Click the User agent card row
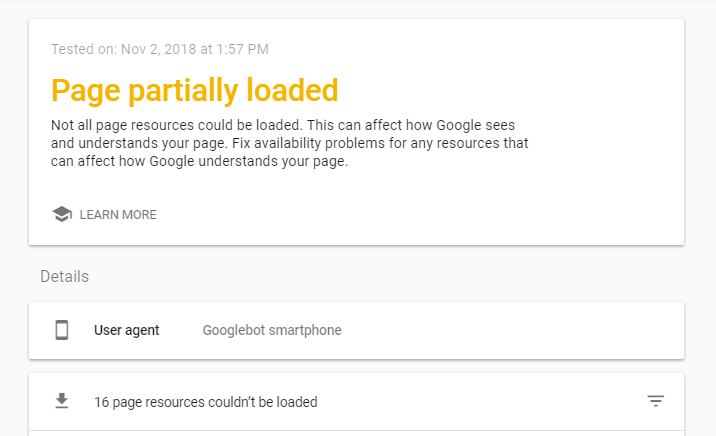 356,331
